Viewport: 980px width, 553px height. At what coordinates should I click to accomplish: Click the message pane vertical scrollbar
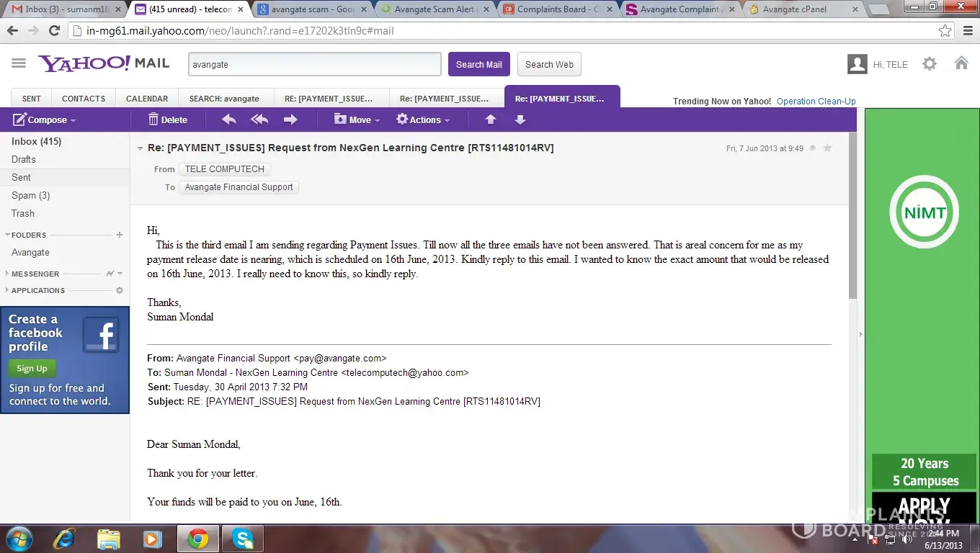(x=852, y=216)
